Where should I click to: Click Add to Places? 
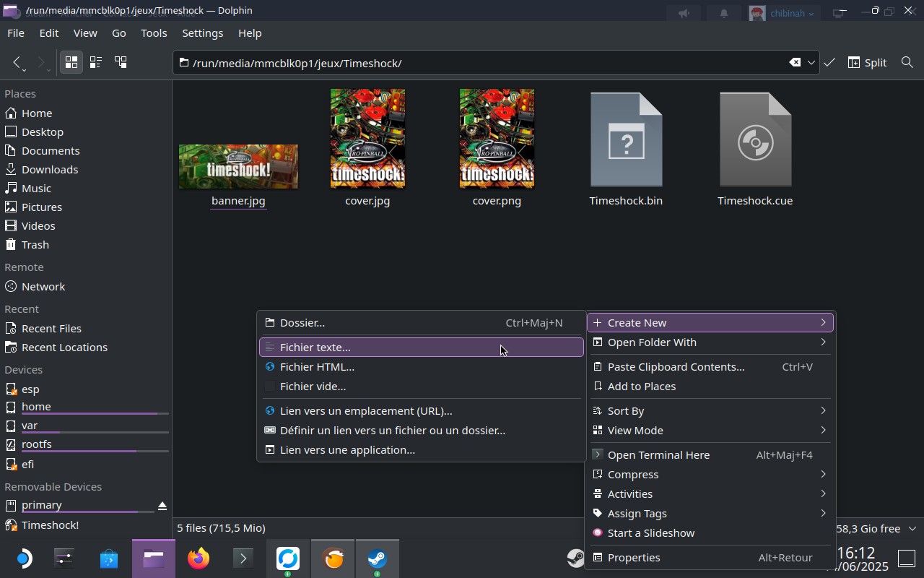click(x=710, y=387)
